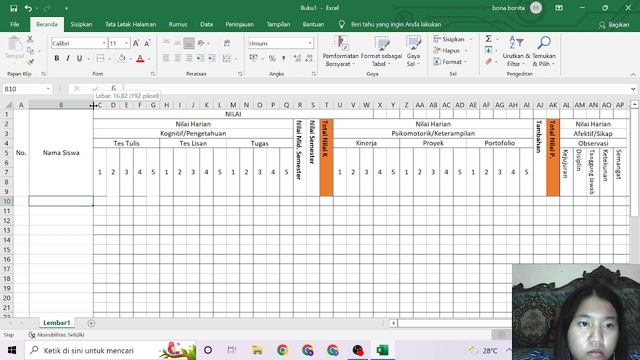Click the Undo arrow icon

[28, 8]
